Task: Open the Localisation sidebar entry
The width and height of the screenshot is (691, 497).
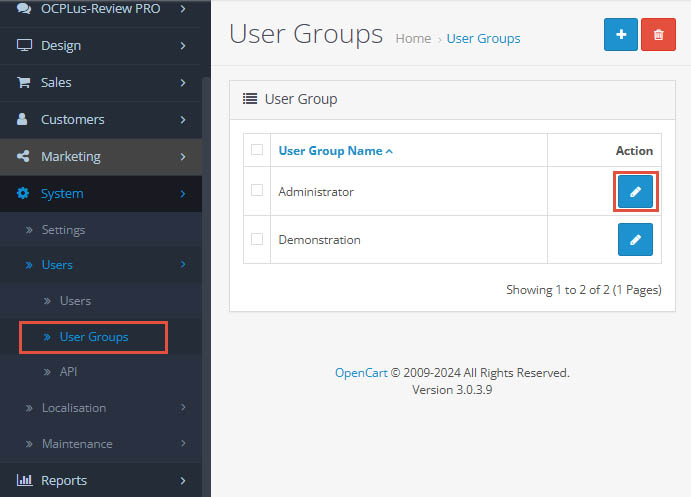Action: [x=101, y=408]
